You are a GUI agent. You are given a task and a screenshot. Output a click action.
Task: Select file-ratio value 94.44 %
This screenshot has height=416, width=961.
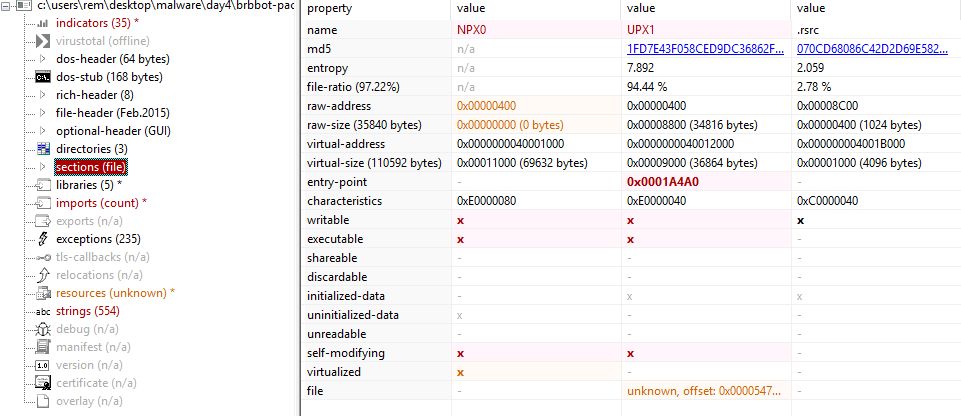(647, 86)
